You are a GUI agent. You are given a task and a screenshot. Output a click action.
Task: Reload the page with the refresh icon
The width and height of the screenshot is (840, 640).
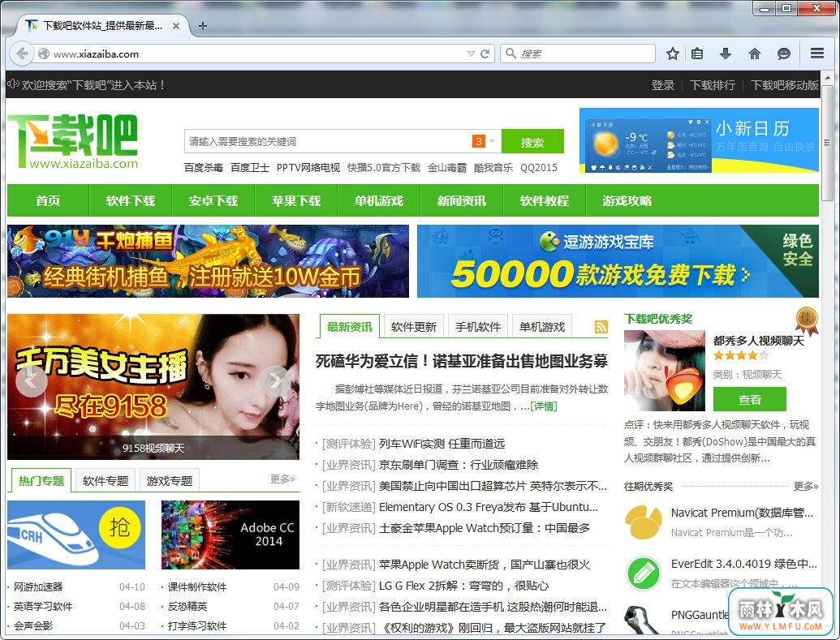[485, 54]
